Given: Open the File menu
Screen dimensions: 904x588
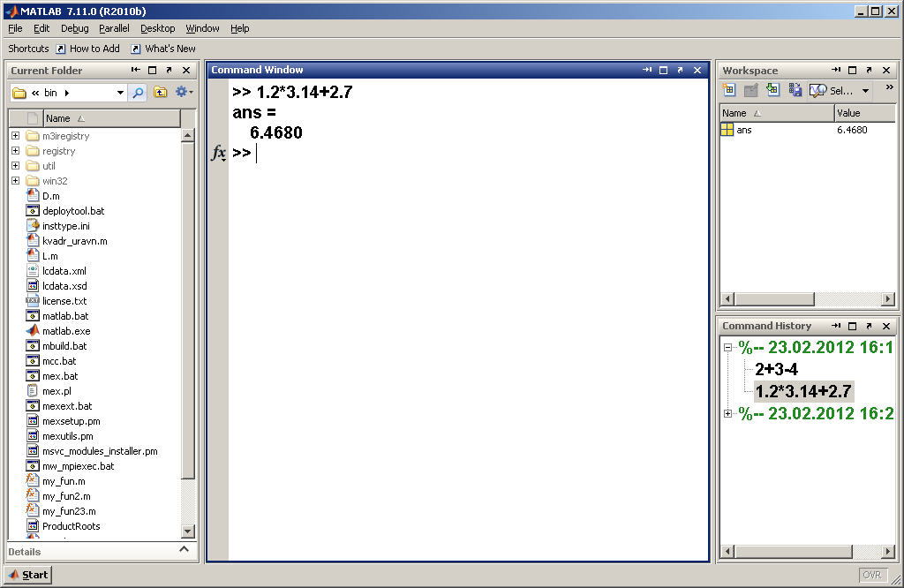Looking at the screenshot, I should tap(15, 28).
